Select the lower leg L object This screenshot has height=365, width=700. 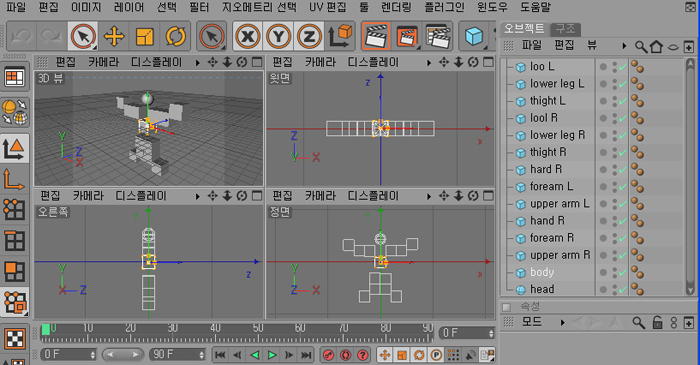[x=557, y=84]
